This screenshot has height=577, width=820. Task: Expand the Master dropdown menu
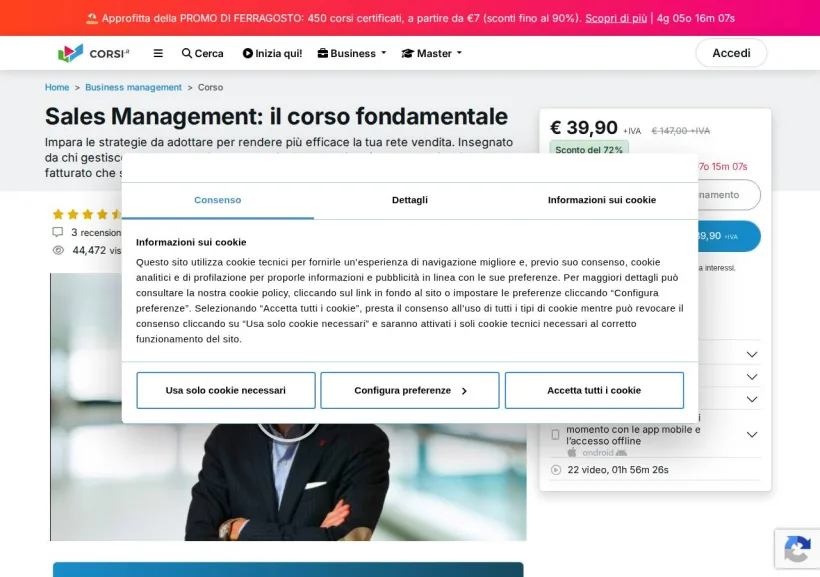pyautogui.click(x=431, y=53)
